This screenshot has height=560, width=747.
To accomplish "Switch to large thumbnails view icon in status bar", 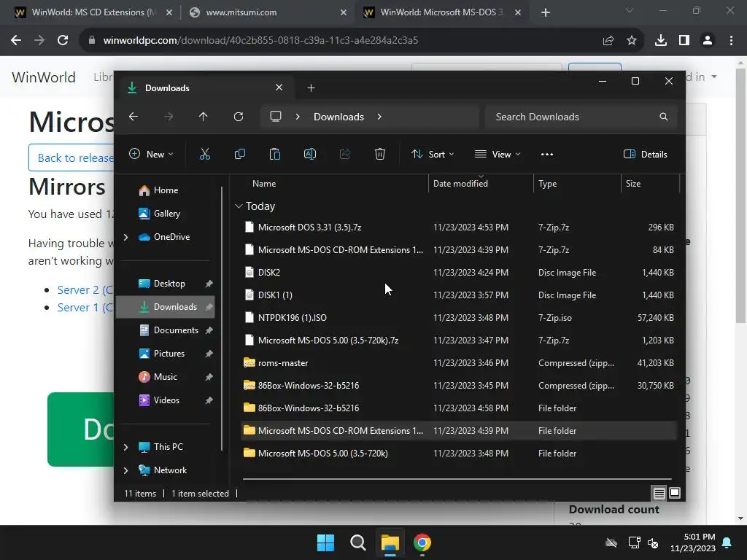I will pos(675,494).
